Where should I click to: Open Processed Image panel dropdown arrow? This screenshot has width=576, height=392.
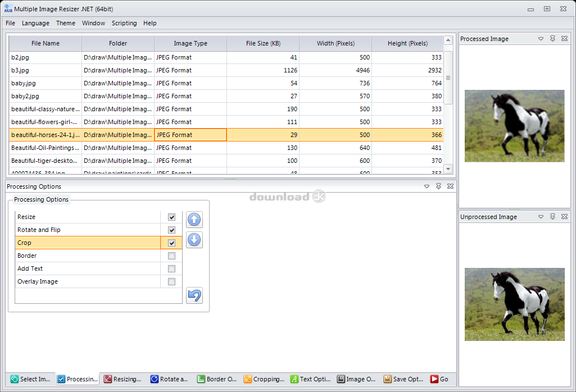click(x=541, y=39)
